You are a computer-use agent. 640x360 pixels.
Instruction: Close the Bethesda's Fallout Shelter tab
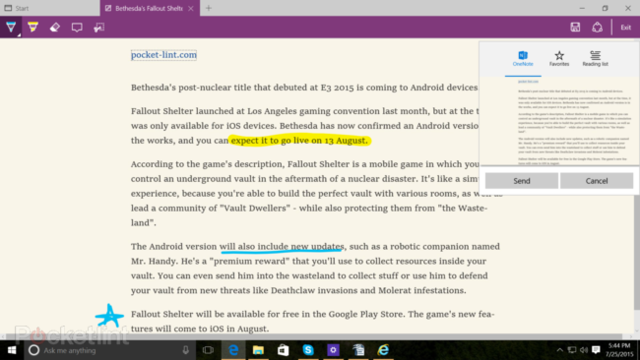click(191, 9)
